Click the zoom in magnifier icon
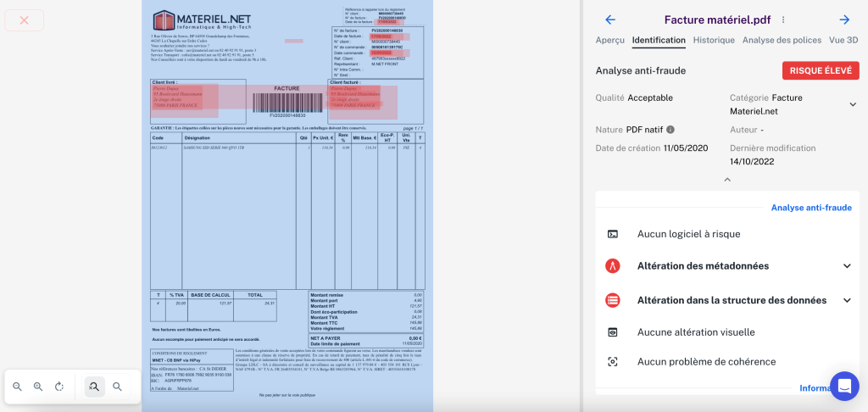The height and width of the screenshot is (412, 868). [38, 387]
